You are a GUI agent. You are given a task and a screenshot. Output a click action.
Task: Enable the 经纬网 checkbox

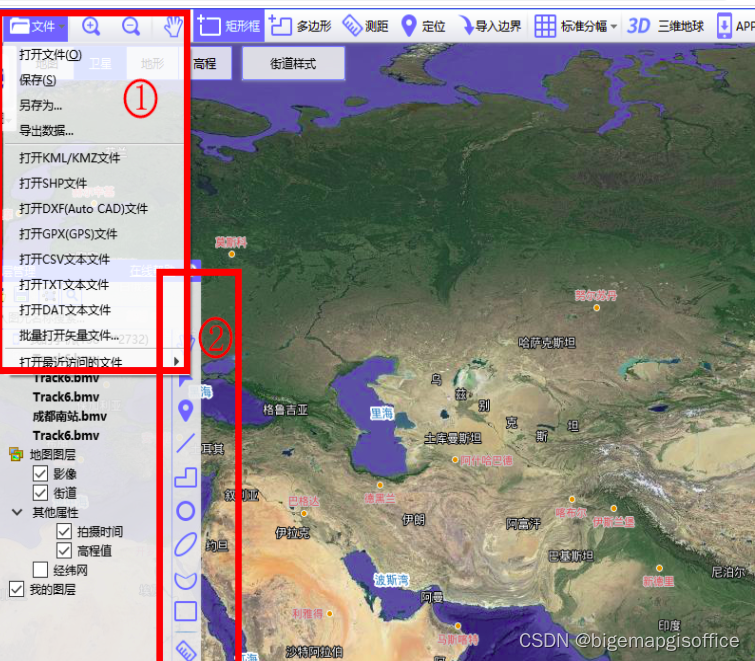click(40, 570)
